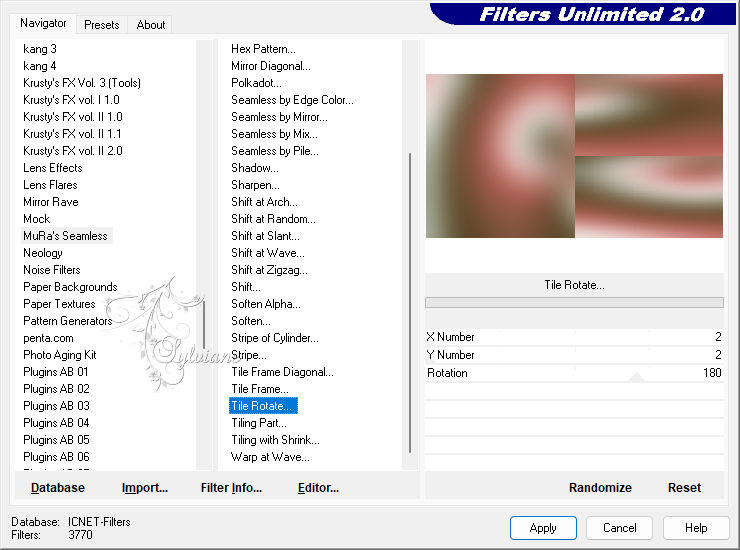Click the filter preview image
Screen dimensions: 740x550
574,156
